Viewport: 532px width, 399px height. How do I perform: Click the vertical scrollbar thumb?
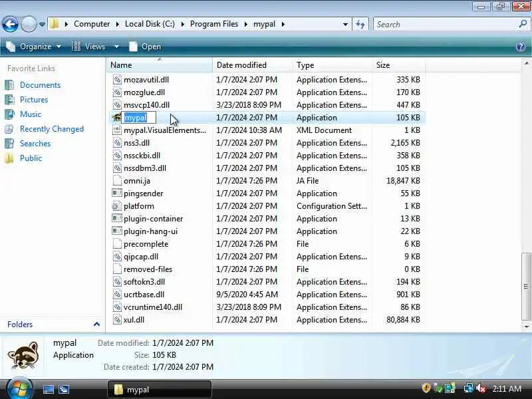point(526,287)
